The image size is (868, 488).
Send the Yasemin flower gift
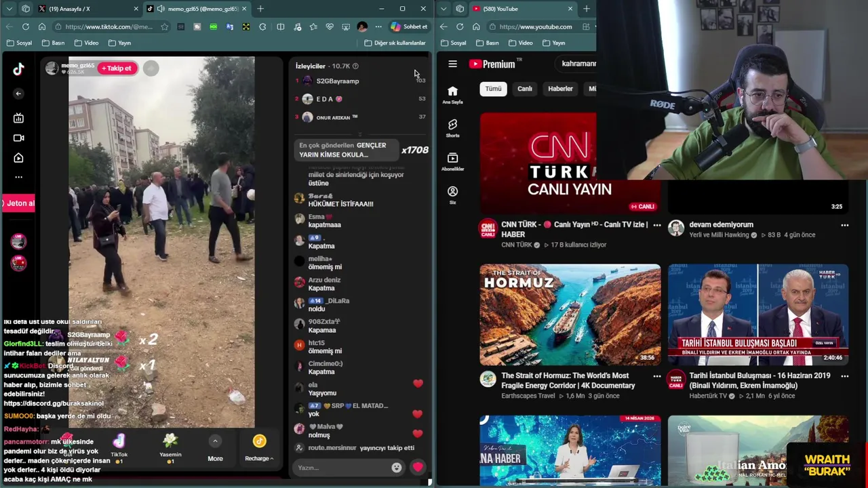click(170, 449)
